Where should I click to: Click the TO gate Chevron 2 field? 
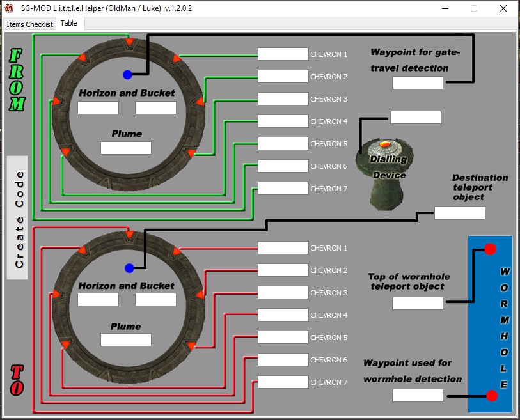coord(283,270)
